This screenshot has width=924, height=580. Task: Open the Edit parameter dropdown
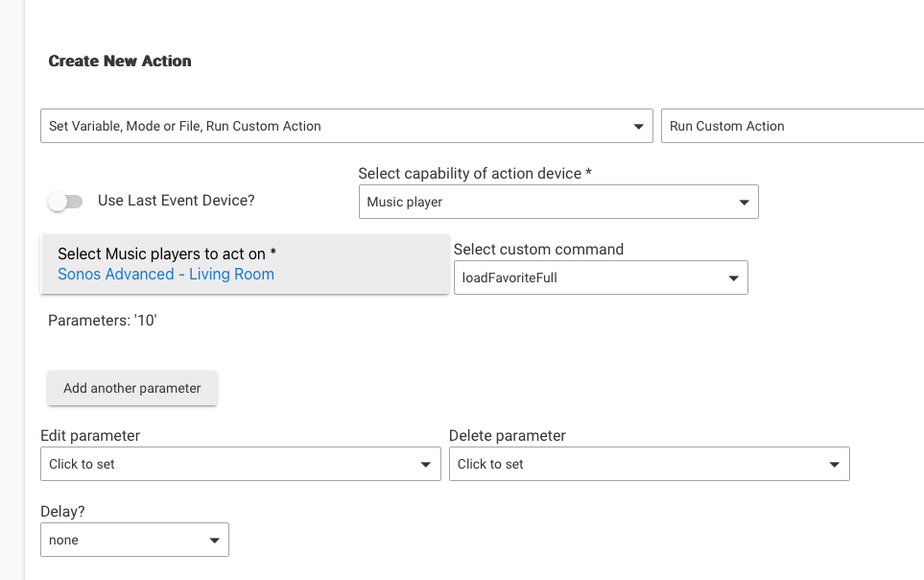tap(226, 464)
